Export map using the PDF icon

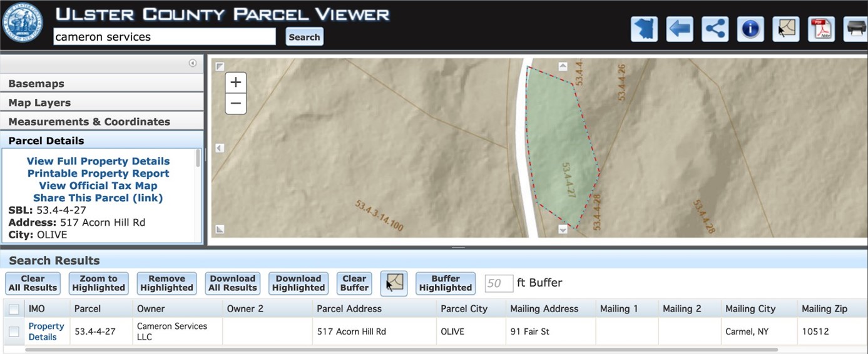(x=821, y=29)
